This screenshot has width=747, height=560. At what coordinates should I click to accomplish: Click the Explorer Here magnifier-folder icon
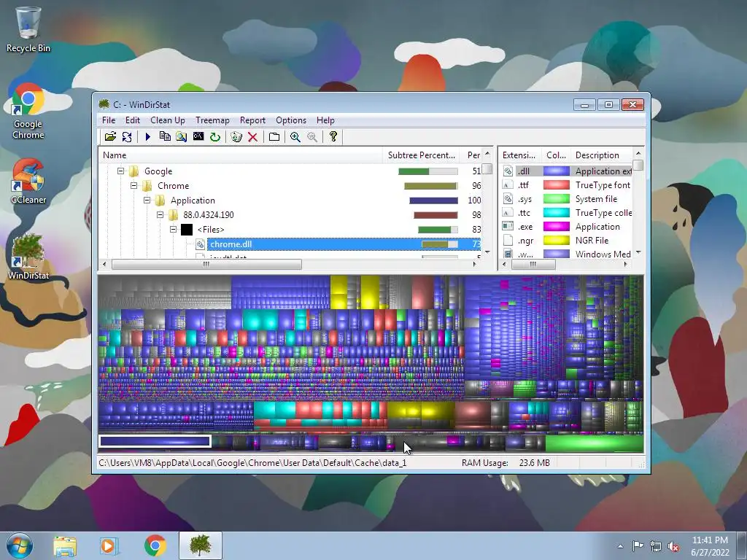181,137
